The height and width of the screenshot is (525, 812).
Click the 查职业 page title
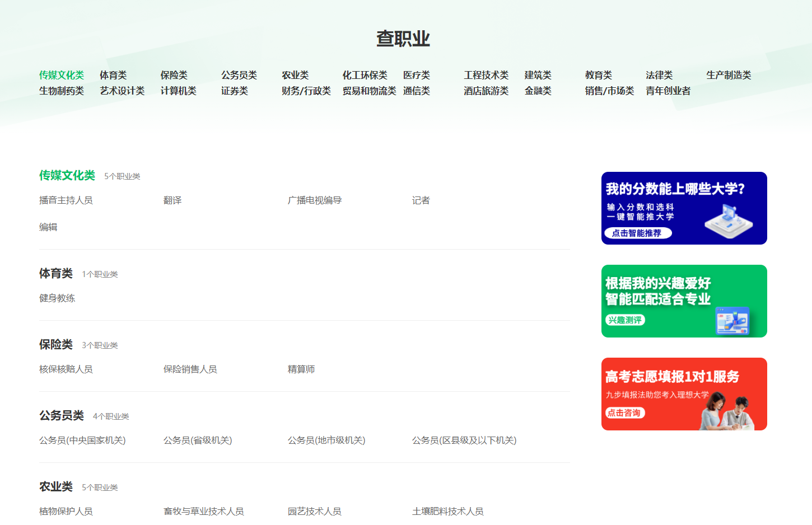pos(403,39)
